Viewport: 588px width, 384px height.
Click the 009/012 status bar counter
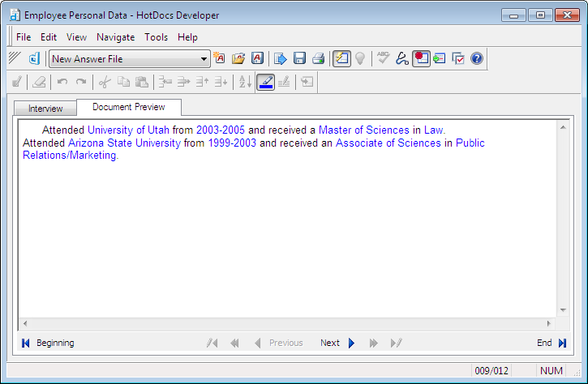point(491,371)
